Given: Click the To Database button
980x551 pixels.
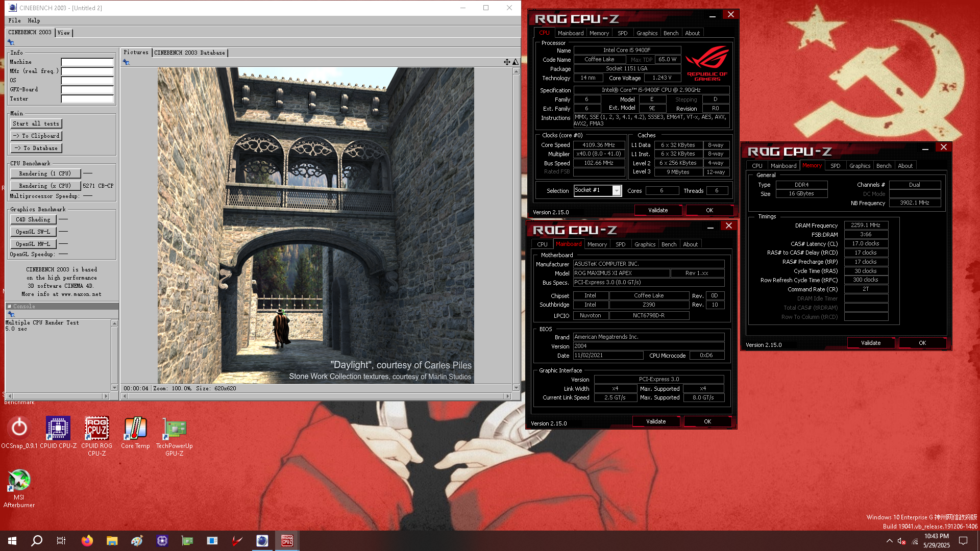Looking at the screenshot, I should click(36, 148).
